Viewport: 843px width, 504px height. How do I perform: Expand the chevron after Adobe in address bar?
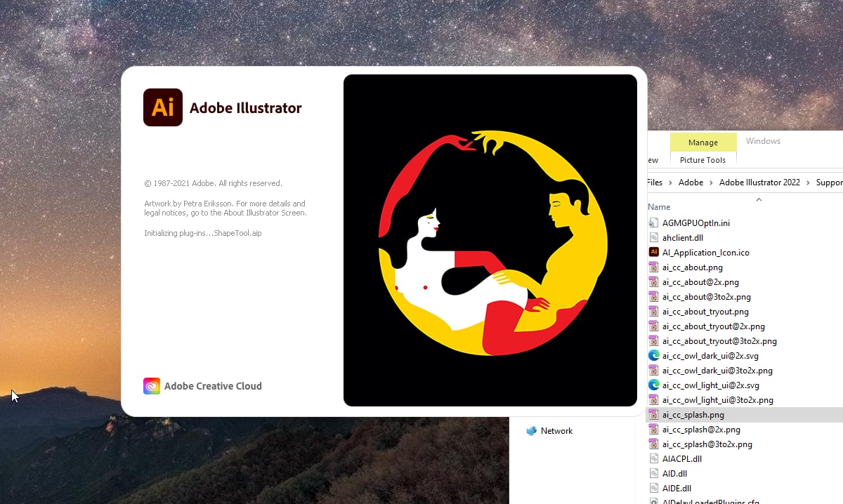point(711,183)
